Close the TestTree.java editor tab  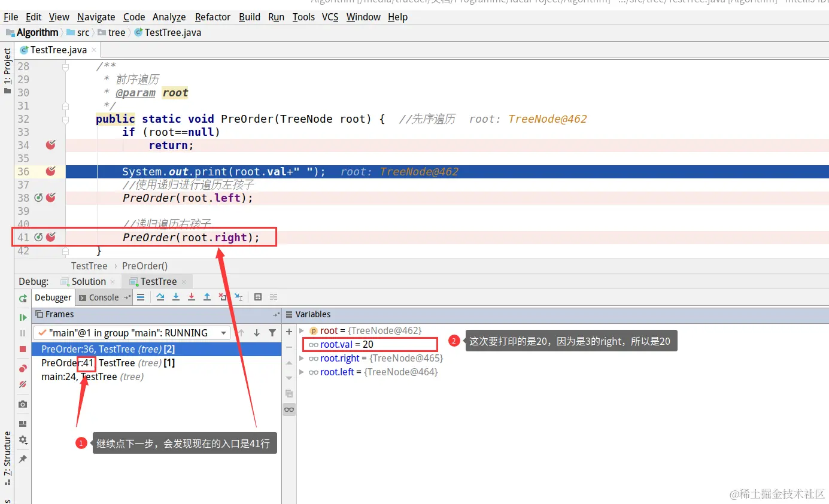point(94,50)
